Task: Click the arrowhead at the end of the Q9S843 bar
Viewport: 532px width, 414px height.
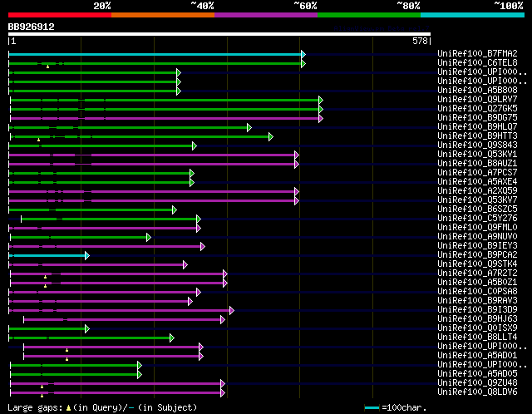Action: (x=194, y=146)
